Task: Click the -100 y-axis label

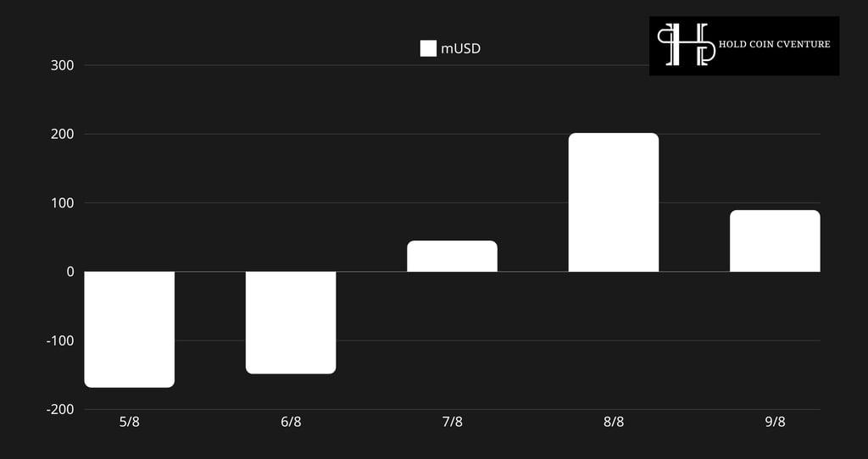Action: tap(60, 340)
